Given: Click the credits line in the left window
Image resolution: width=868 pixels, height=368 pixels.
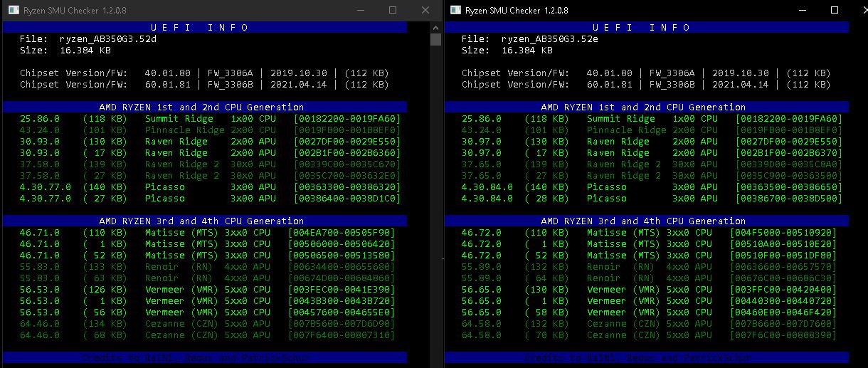Looking at the screenshot, I should pyautogui.click(x=205, y=357).
